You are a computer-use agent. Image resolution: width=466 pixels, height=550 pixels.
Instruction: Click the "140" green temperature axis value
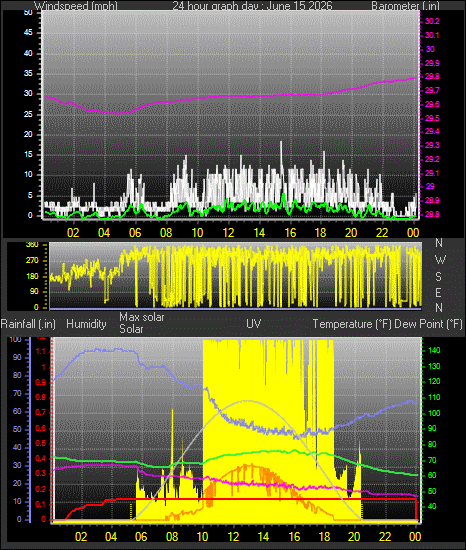(434, 350)
